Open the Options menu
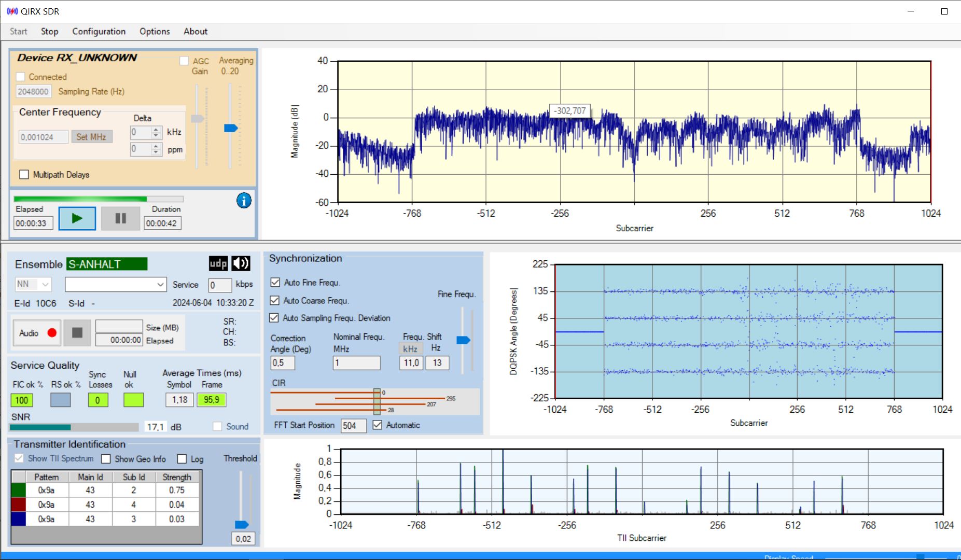The width and height of the screenshot is (961, 560). (x=155, y=32)
